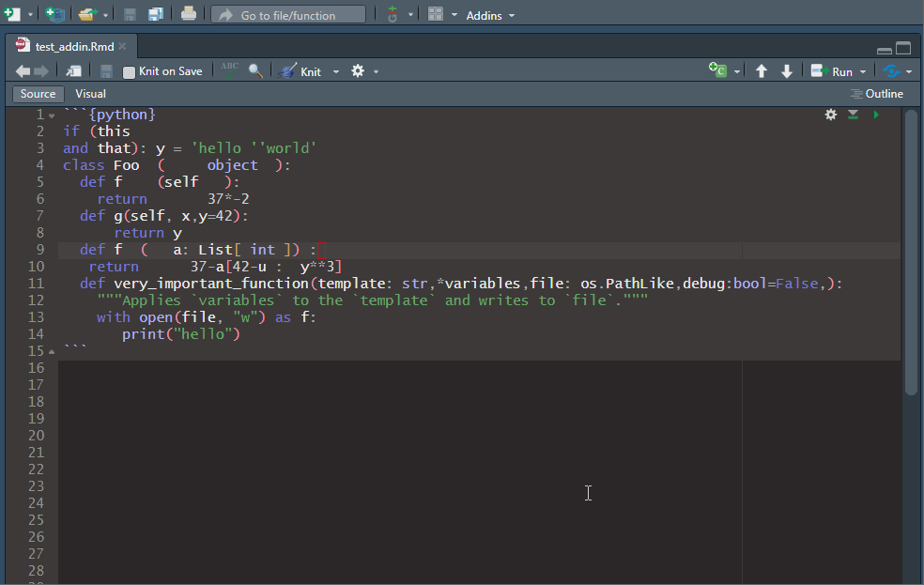924x585 pixels.
Task: Switch to Visual editor mode
Action: point(91,94)
